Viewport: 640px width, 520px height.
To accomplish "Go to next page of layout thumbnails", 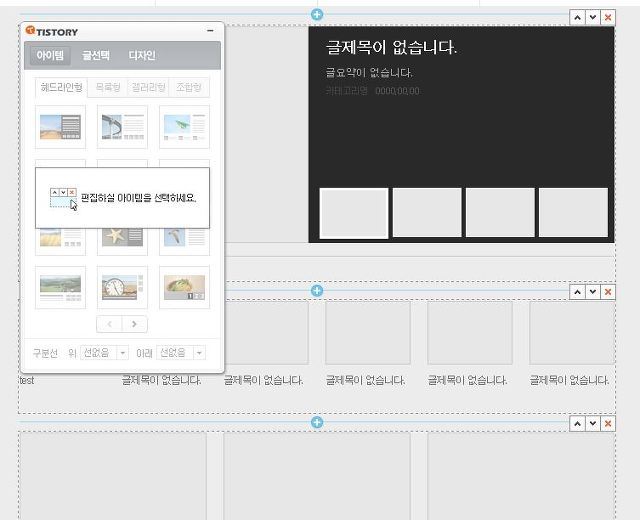I will point(135,324).
